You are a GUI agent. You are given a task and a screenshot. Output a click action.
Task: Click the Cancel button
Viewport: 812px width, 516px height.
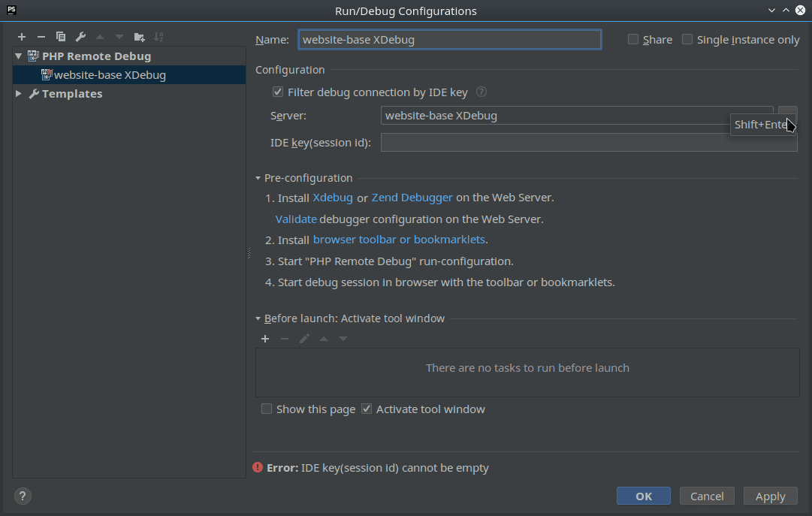pos(707,496)
